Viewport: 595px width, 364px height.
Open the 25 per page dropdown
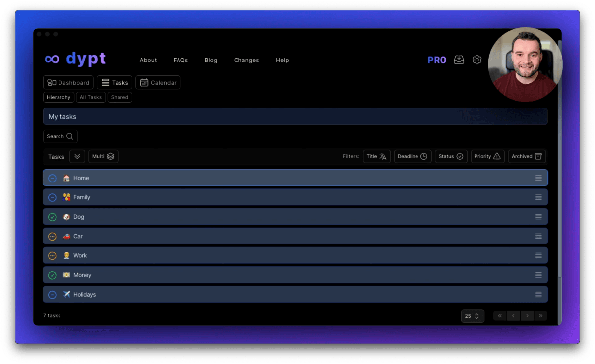click(x=473, y=316)
